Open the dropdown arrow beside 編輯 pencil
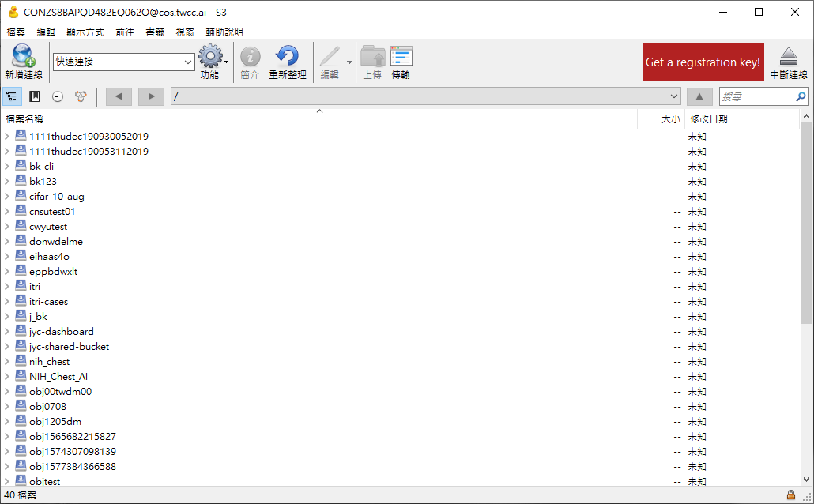 [x=349, y=62]
